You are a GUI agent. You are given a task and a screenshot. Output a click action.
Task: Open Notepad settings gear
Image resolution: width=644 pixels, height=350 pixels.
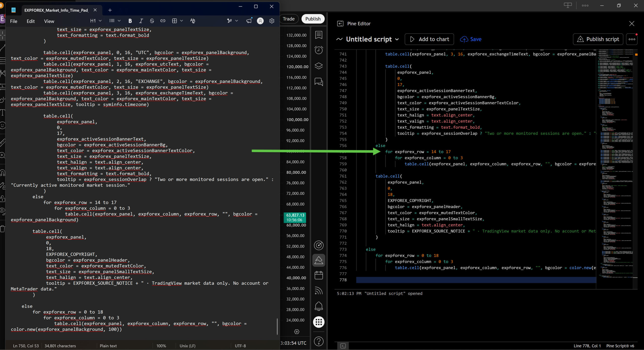[272, 21]
